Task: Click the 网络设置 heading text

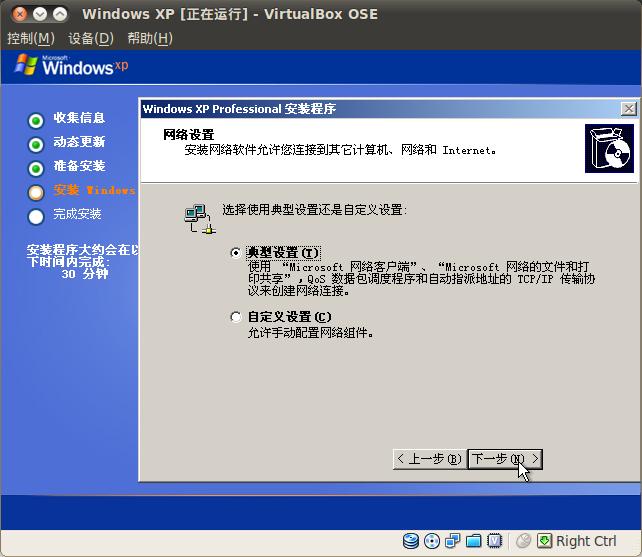Action: pyautogui.click(x=188, y=135)
